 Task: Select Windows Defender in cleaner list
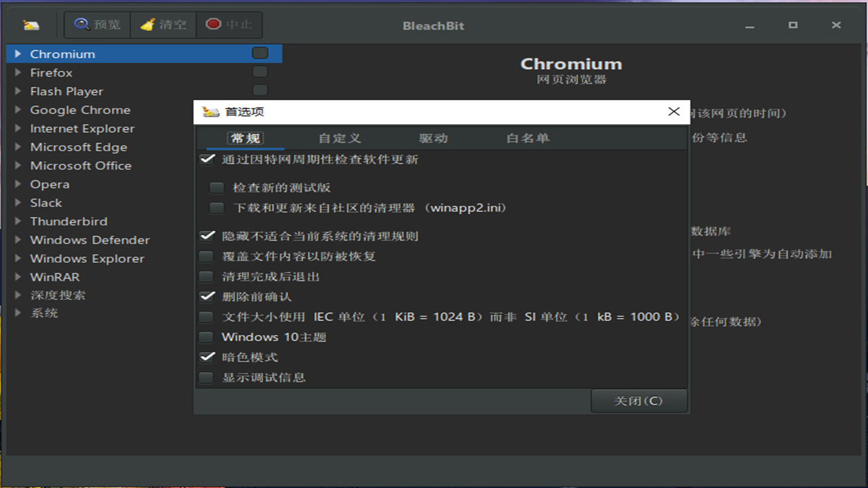coord(90,240)
